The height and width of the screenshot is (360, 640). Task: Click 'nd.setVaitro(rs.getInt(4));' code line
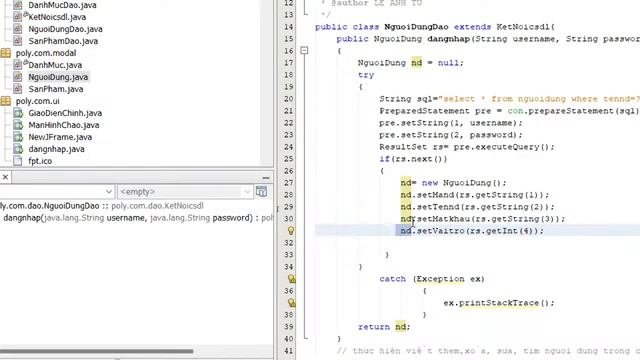tap(472, 231)
